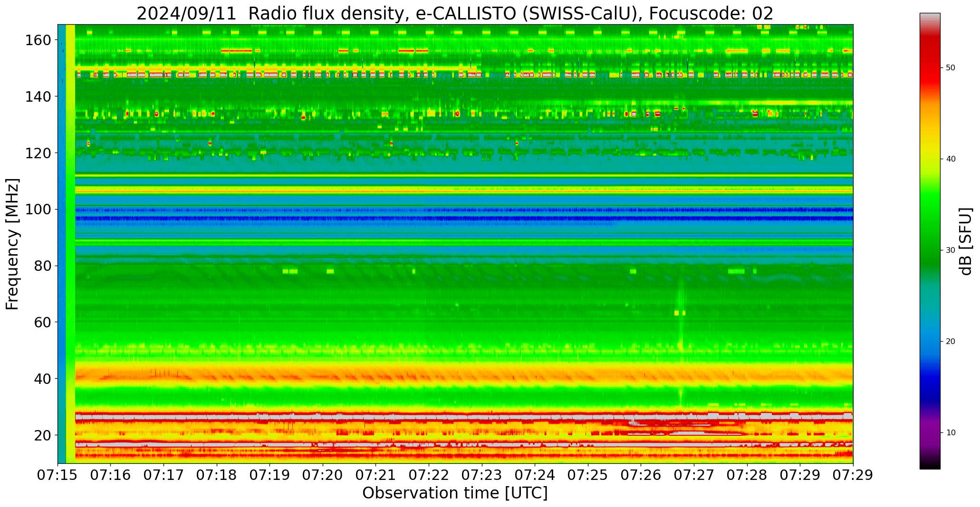
Task: Click the colorbar tick label 50
Action: [951, 68]
